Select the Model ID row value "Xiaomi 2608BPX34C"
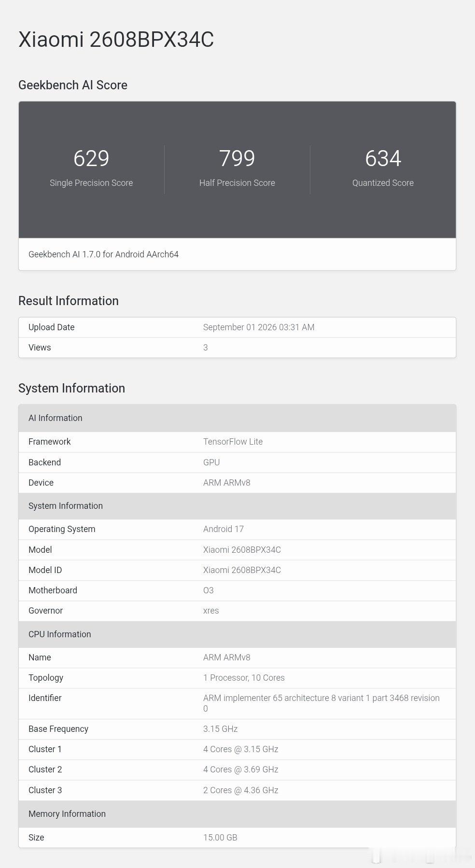Viewport: 475px width, 868px height. [x=242, y=570]
